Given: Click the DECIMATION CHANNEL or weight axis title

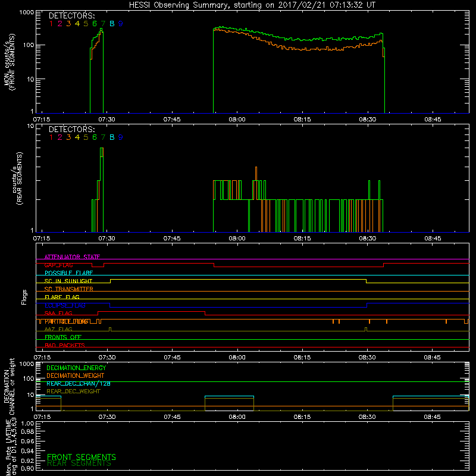Looking at the screenshot, I should coord(10,386).
